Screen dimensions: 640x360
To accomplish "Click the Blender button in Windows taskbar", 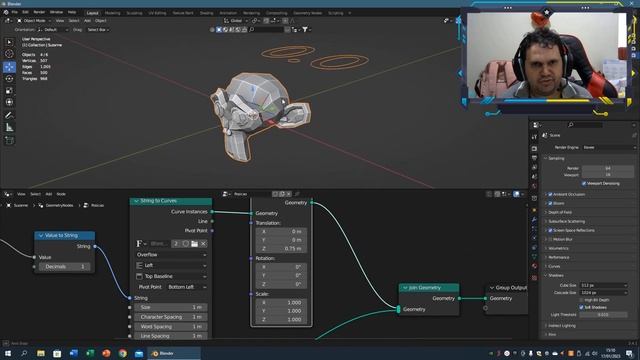I will pyautogui.click(x=175, y=353).
